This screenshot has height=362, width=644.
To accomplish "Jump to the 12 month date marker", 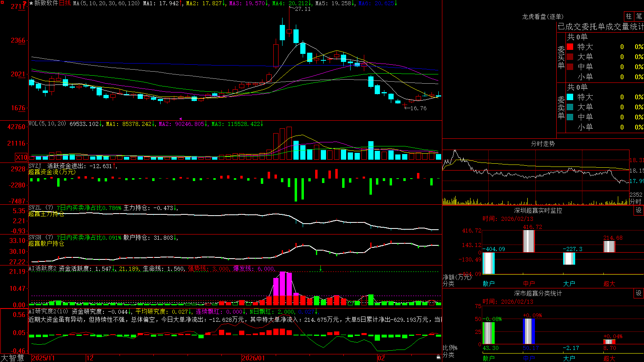I will (90, 358).
